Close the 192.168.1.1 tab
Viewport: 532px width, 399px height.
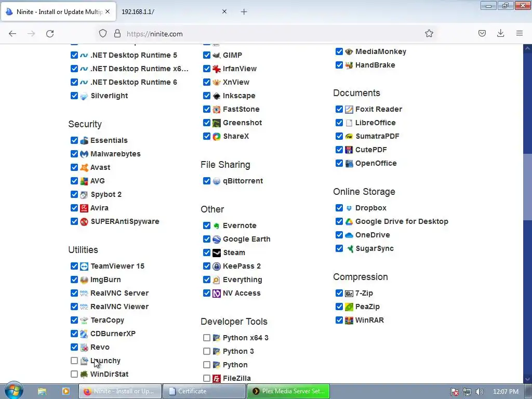224,11
